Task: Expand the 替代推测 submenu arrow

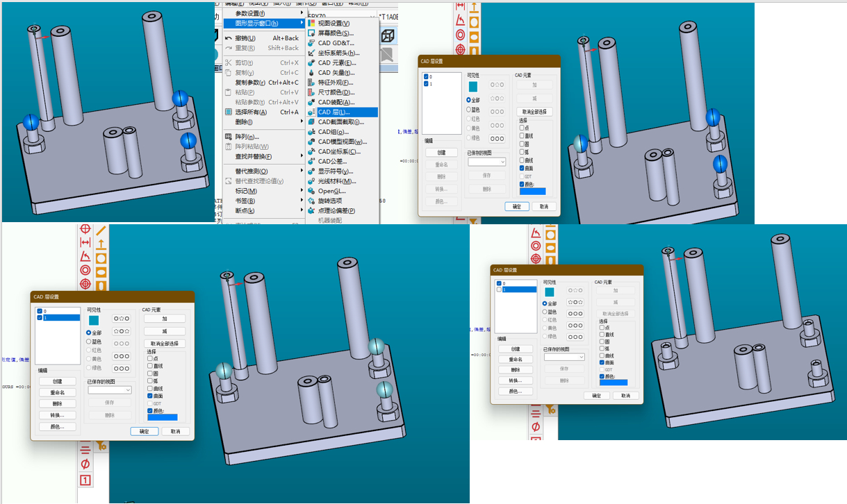Action: [302, 171]
